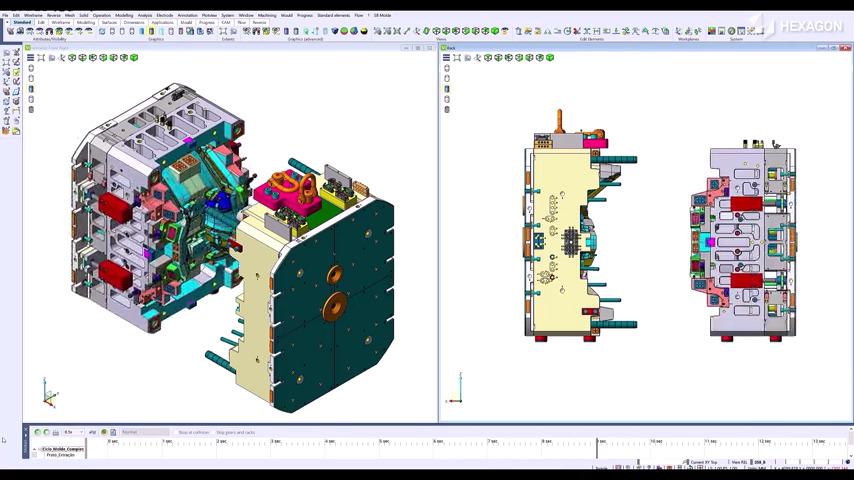This screenshot has height=480, width=854.
Task: Select the Mould ribbon tab
Action: 185,22
